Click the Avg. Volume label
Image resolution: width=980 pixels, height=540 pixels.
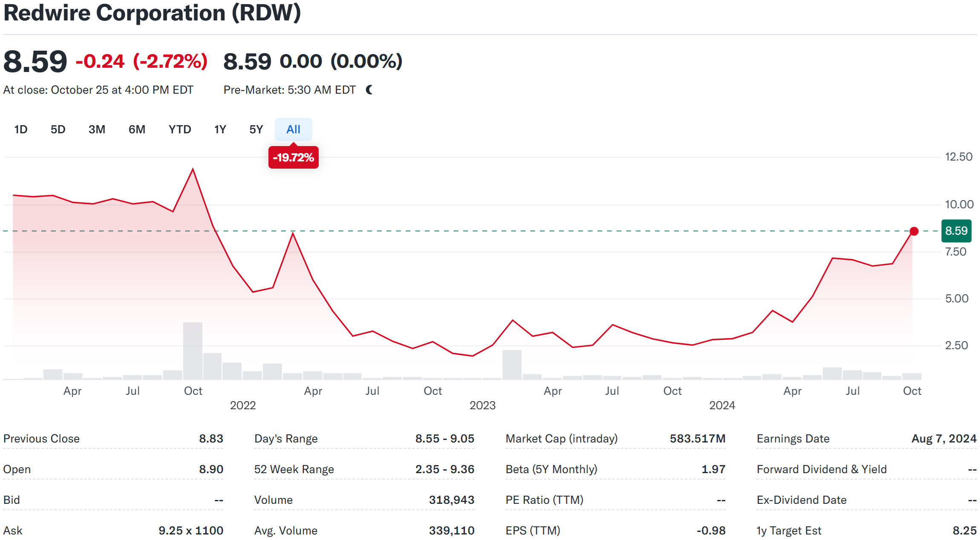[x=286, y=531]
